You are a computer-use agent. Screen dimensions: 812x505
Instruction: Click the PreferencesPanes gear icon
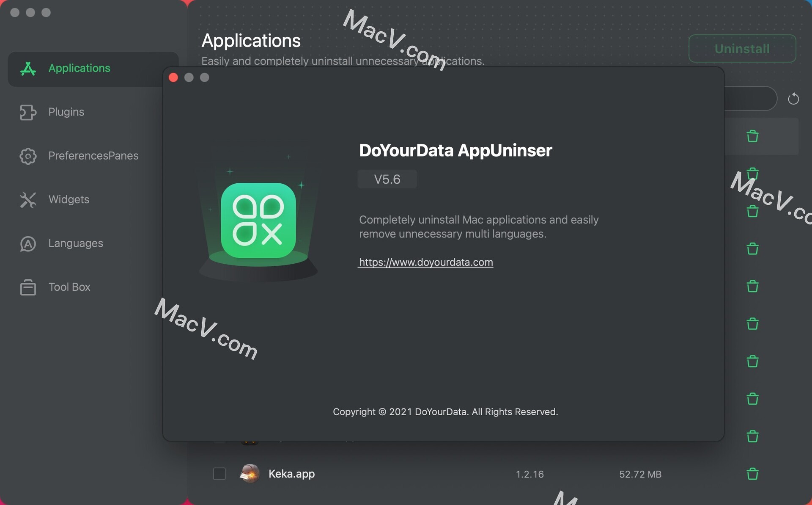tap(28, 156)
